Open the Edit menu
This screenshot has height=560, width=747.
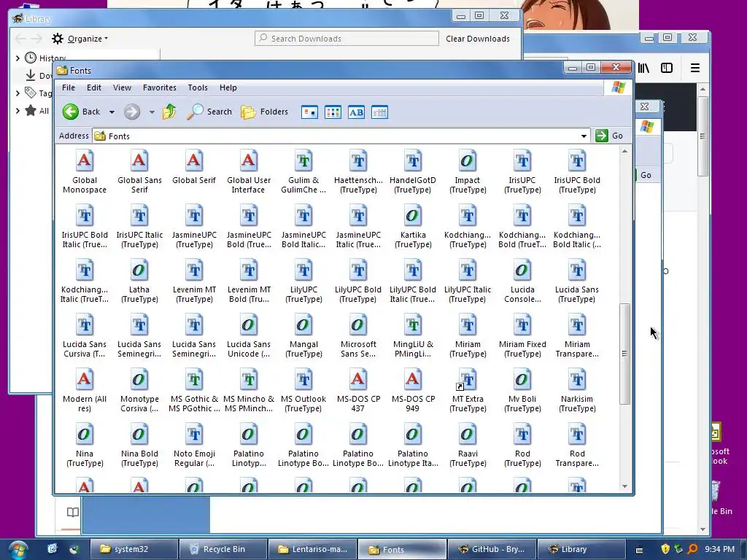(94, 87)
